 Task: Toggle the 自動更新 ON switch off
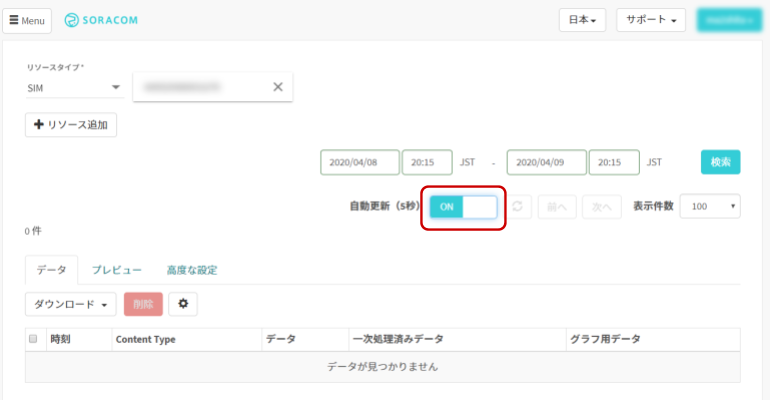click(463, 206)
